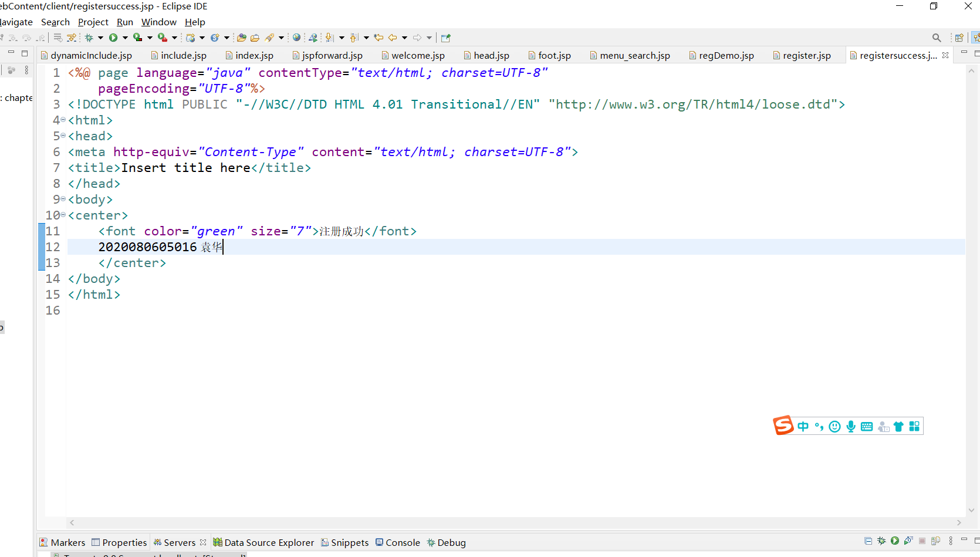This screenshot has width=980, height=557.
Task: Collapse the center tag fold on line 10
Action: [63, 215]
